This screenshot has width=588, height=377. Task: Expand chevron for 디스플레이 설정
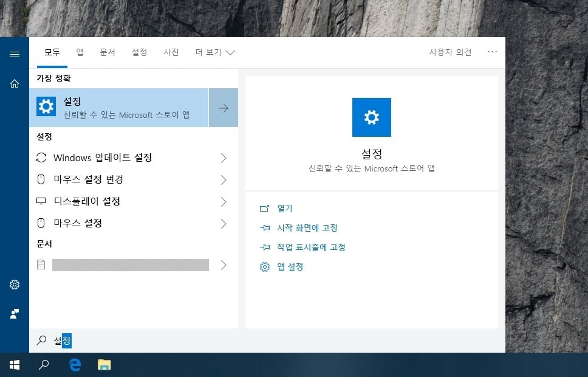pyautogui.click(x=224, y=202)
